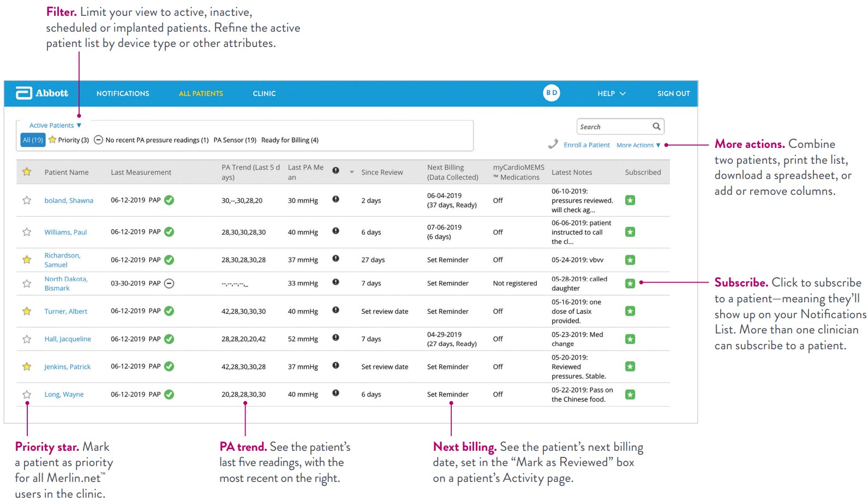The image size is (868, 501).
Task: Open the Help menu dropdown
Action: (x=611, y=93)
